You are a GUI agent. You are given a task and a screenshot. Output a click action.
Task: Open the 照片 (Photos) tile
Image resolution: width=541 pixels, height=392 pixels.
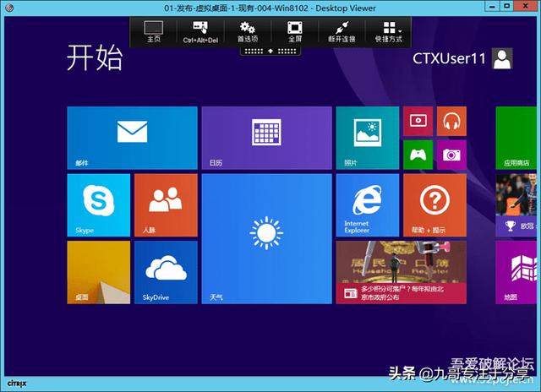[368, 138]
